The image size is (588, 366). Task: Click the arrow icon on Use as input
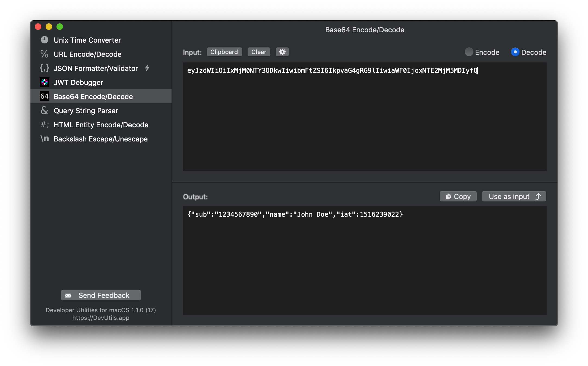point(538,196)
